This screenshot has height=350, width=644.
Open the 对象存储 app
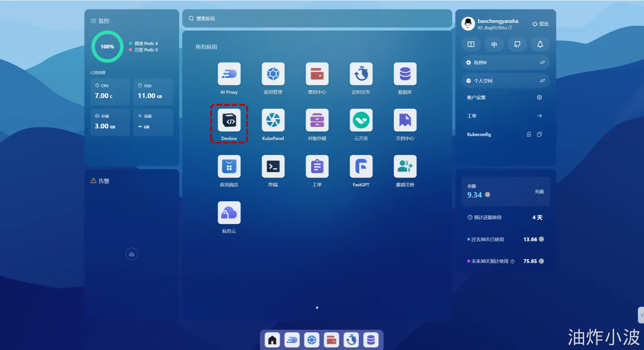pos(317,120)
